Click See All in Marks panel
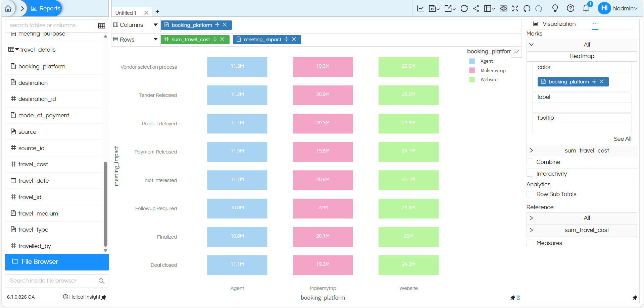Image resolution: width=644 pixels, height=308 pixels. point(622,139)
